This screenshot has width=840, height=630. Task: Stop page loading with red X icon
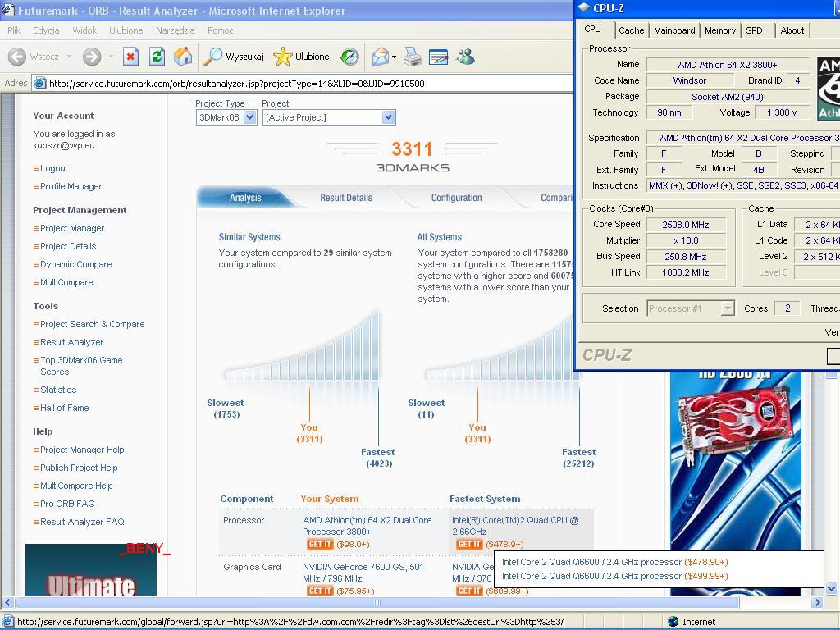[130, 57]
